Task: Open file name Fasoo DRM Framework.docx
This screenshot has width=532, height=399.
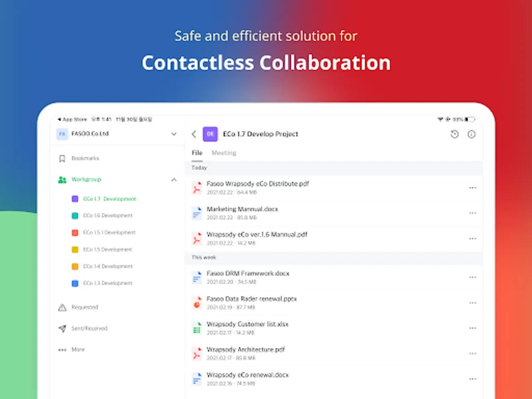Action: [248, 274]
